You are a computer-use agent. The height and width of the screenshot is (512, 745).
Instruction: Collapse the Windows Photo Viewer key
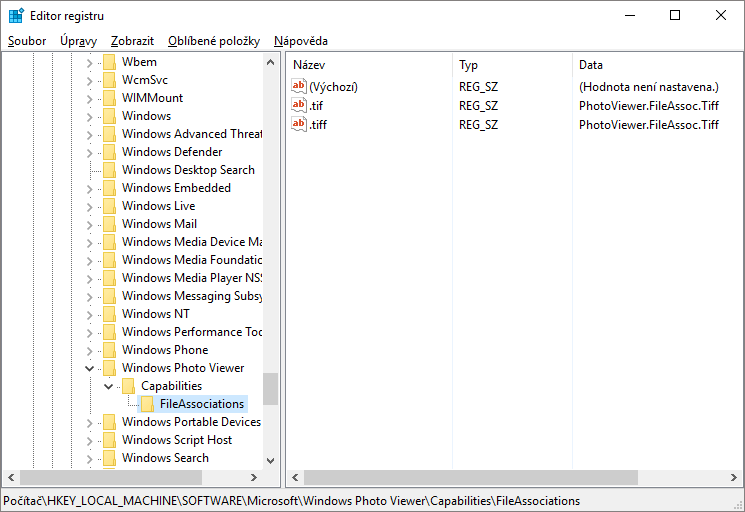[89, 368]
